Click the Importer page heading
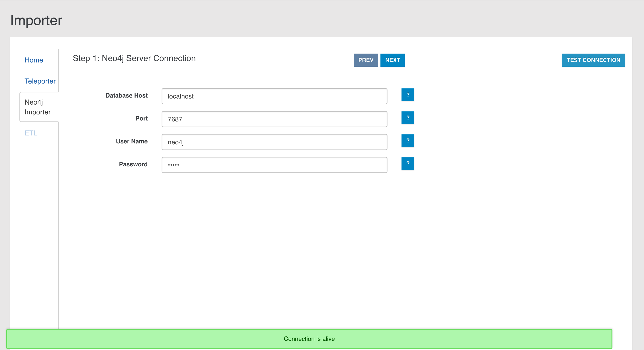 36,20
